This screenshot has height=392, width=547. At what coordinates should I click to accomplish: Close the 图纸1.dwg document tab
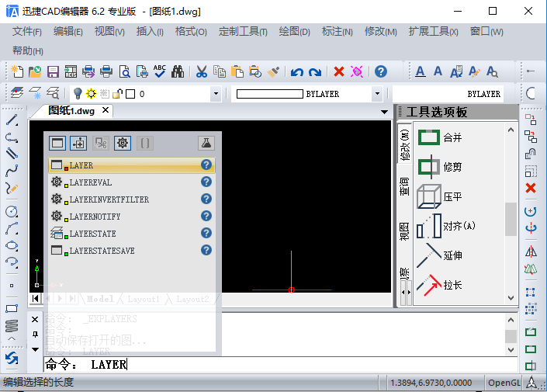[106, 110]
